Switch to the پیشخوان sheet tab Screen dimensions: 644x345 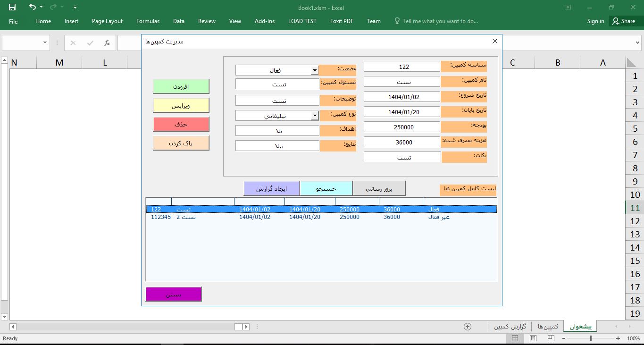(x=580, y=327)
